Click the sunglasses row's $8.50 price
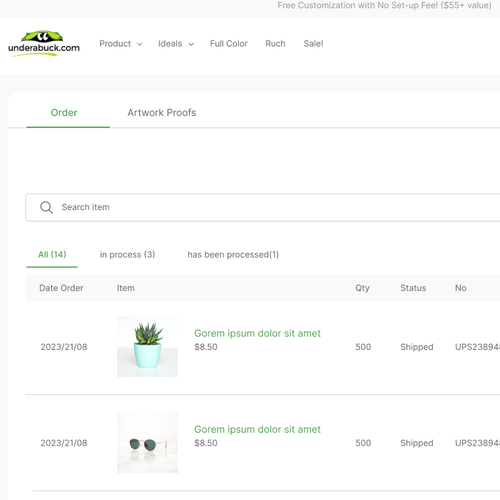The width and height of the screenshot is (500, 500). [206, 443]
